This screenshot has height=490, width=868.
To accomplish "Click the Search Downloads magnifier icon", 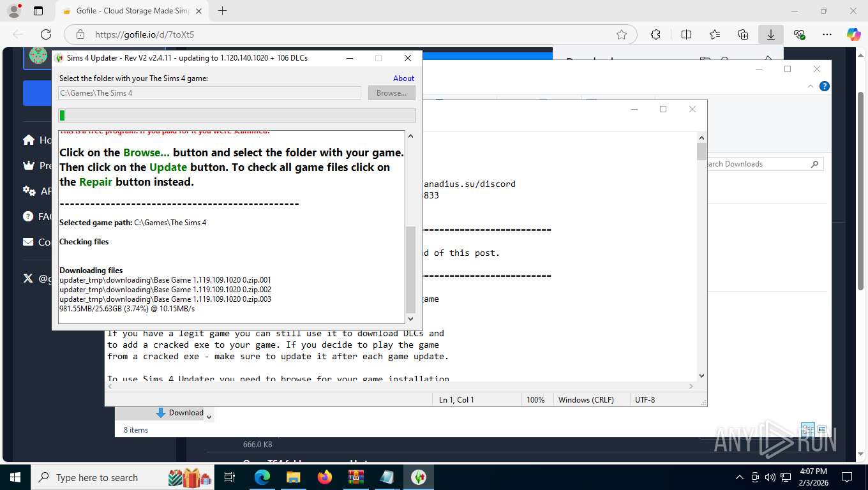I will pyautogui.click(x=814, y=164).
